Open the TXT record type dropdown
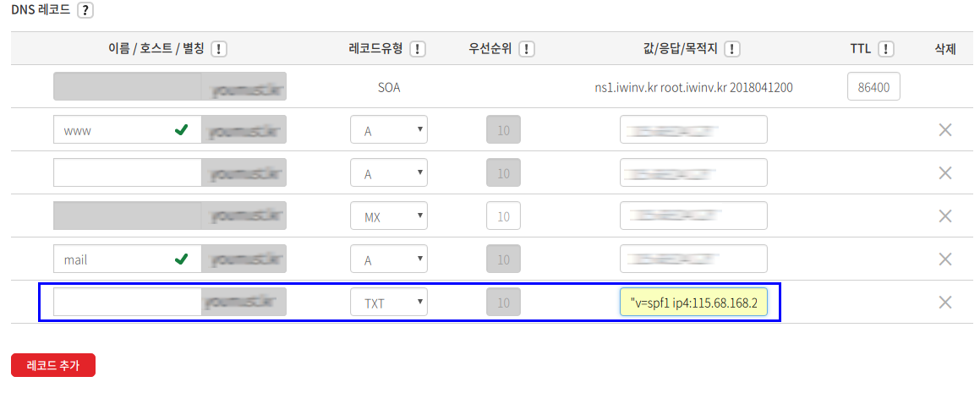This screenshot has width=980, height=393. point(389,303)
